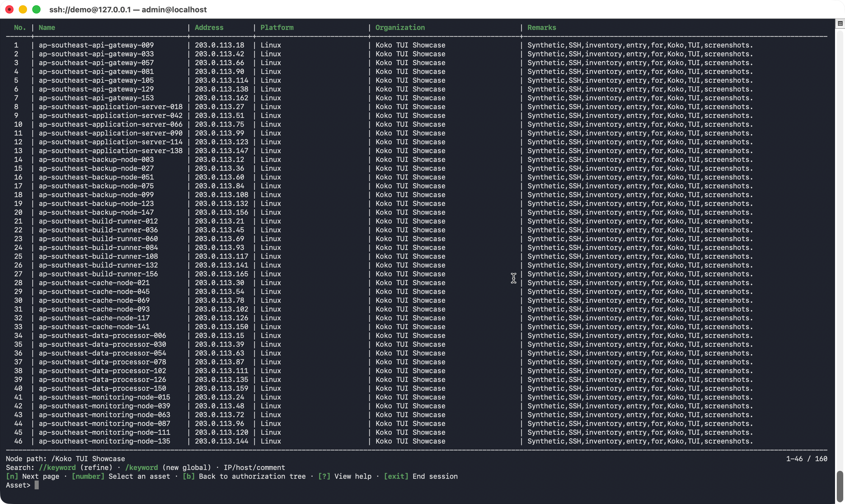
Task: Select row ap-southeast-backup-node-003
Action: tap(416, 159)
